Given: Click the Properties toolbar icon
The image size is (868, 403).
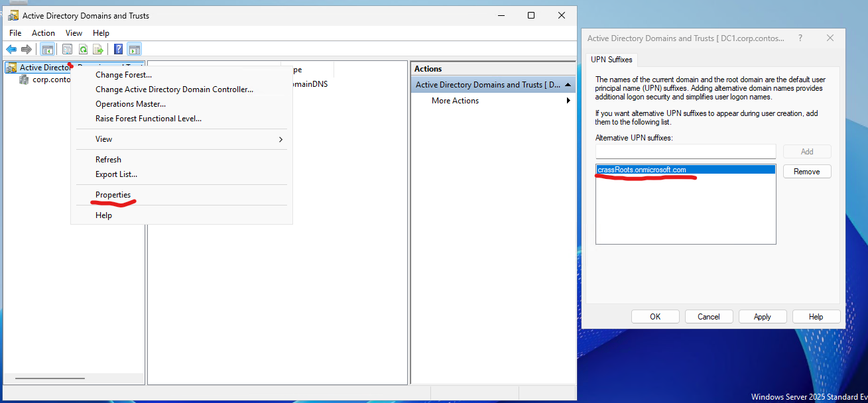Looking at the screenshot, I should tap(67, 49).
